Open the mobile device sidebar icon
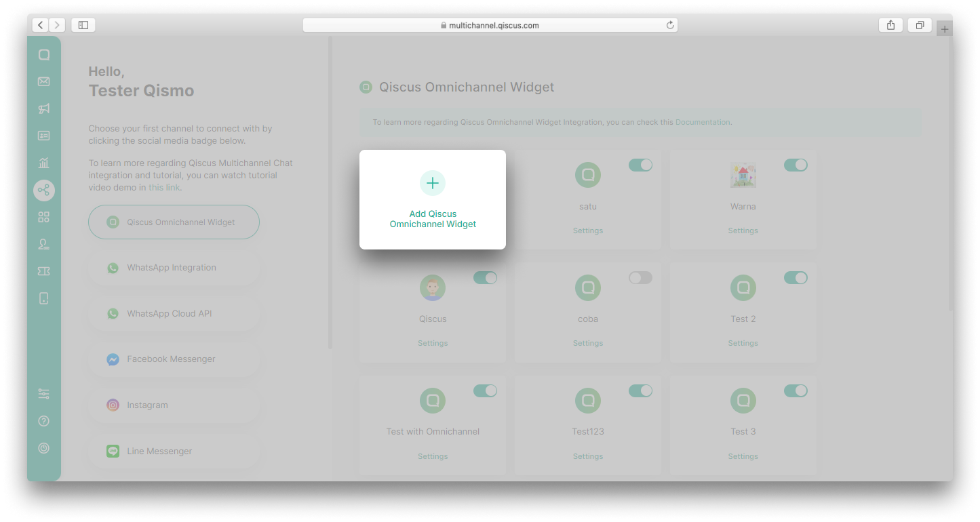This screenshot has height=522, width=980. coord(44,298)
